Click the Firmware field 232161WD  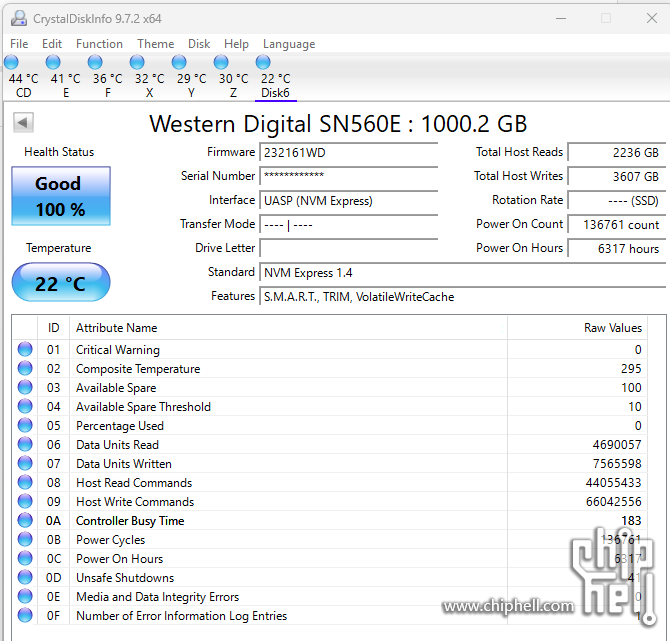pyautogui.click(x=349, y=153)
